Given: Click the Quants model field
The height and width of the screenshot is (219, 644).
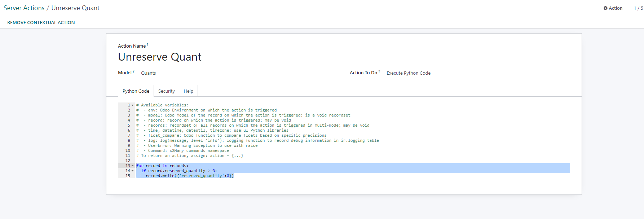Looking at the screenshot, I should (149, 73).
